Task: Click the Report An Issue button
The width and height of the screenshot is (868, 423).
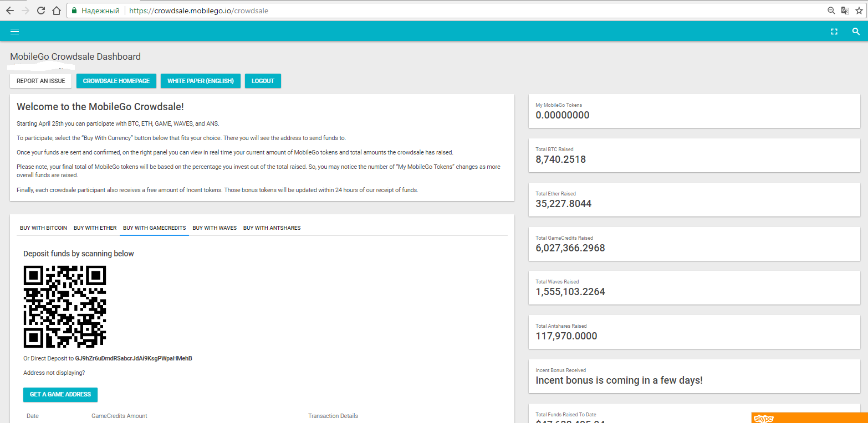Action: coord(41,81)
